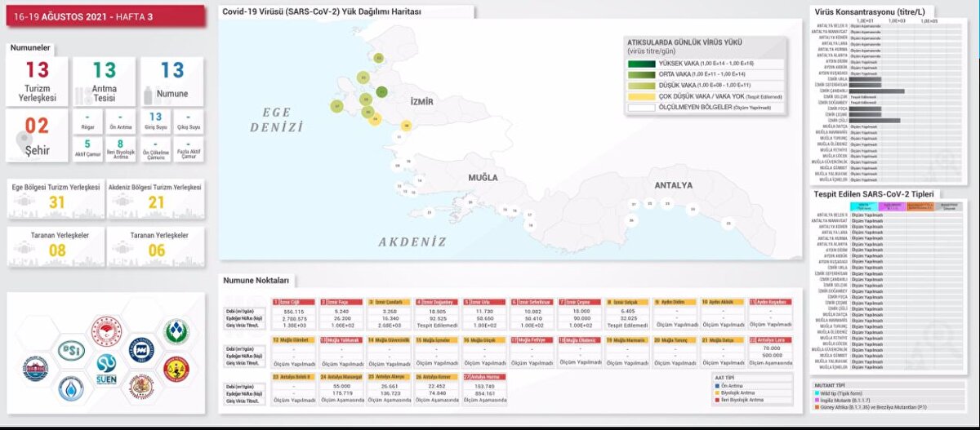Click the 02 Şehir card
The image size is (980, 430).
pos(38,135)
